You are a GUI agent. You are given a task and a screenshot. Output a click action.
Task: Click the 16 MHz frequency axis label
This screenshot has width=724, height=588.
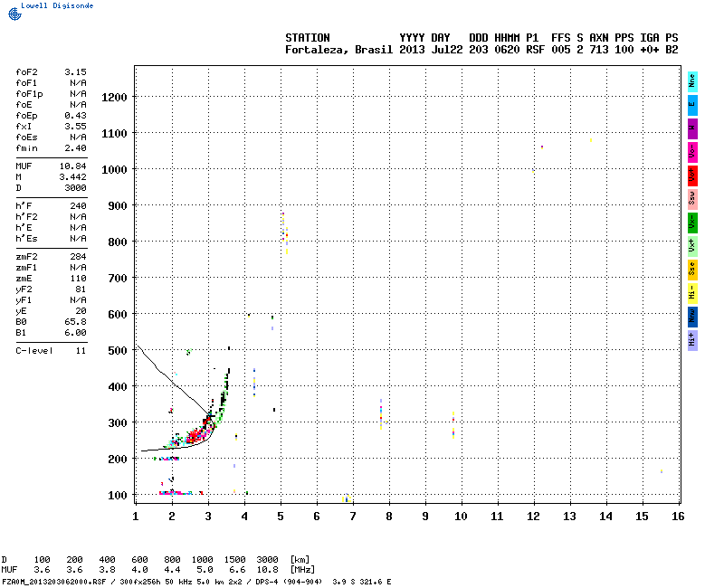tap(678, 517)
